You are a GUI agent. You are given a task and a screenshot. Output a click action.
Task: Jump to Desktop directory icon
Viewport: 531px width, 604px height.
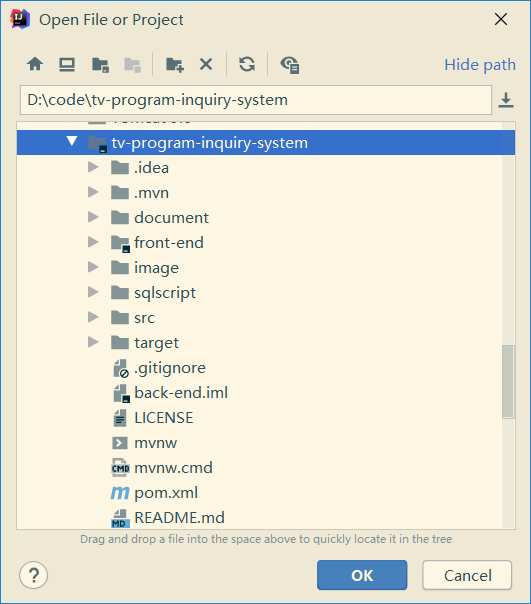[67, 64]
